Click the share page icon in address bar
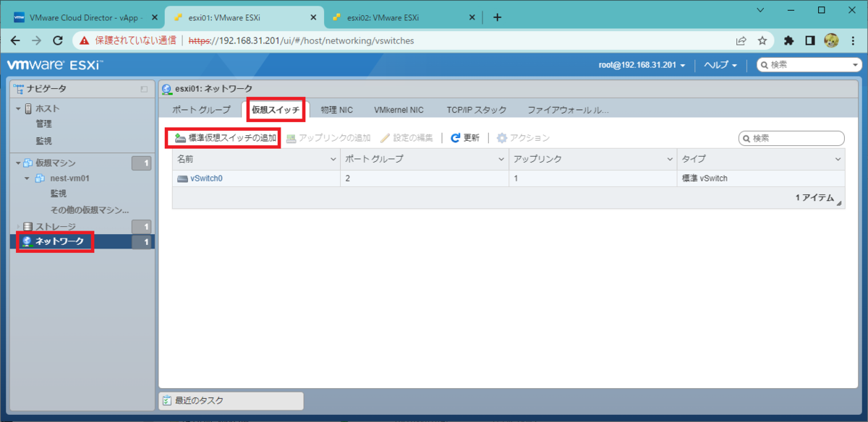The image size is (868, 422). coord(741,40)
